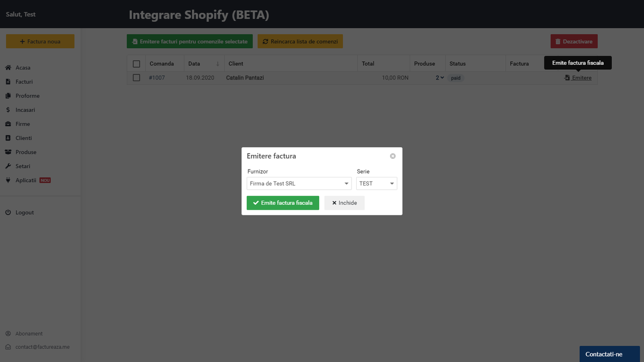Check the checkbox for order #1007
Image resolution: width=644 pixels, height=362 pixels.
point(136,77)
